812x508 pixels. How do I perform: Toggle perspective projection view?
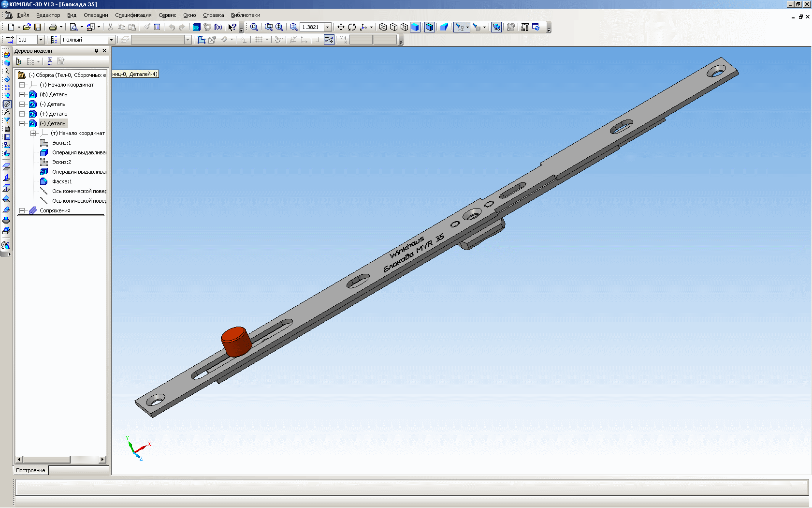444,27
